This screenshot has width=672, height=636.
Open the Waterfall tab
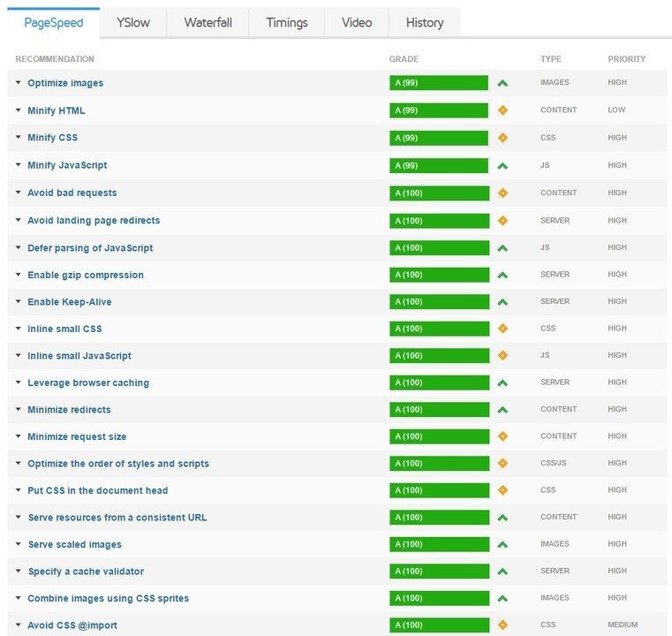click(x=208, y=23)
